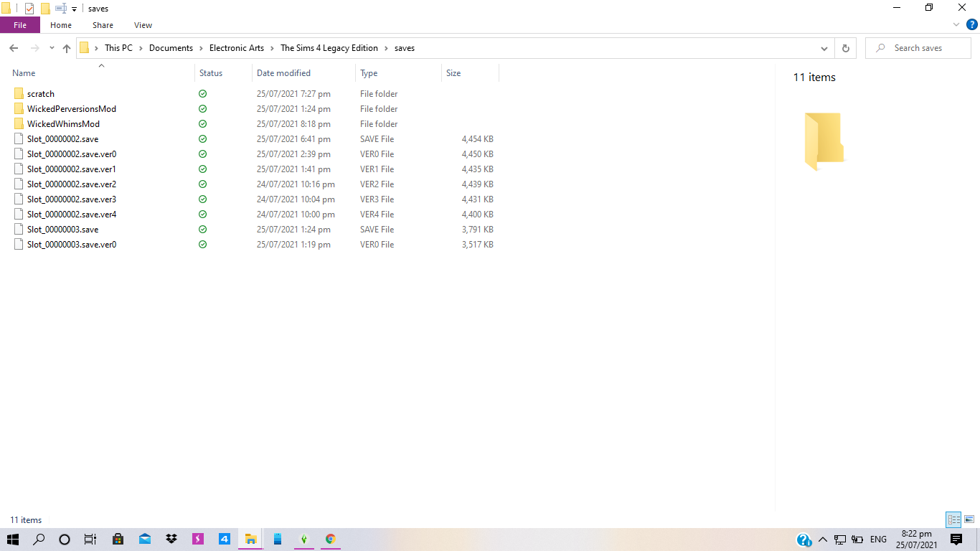This screenshot has width=980, height=551.
Task: Click the Documents breadcrumb
Action: coord(171,48)
